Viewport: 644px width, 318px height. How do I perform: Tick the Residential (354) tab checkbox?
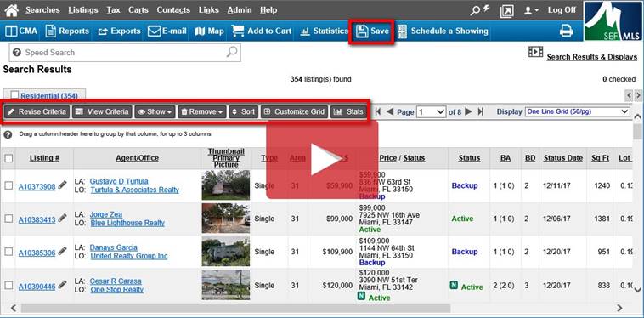click(x=14, y=95)
